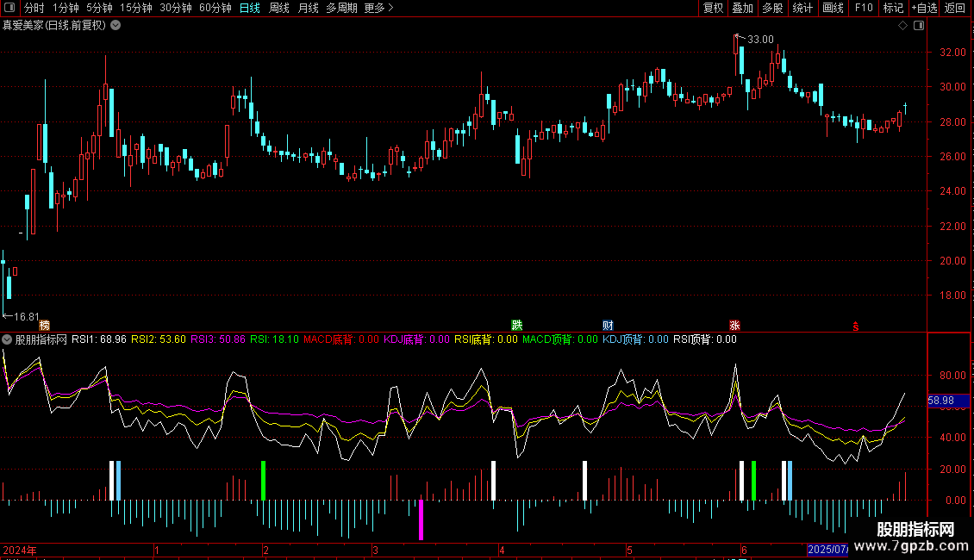Open the green 跌 event marker
Viewport: 974px width, 560px height.
click(x=517, y=326)
